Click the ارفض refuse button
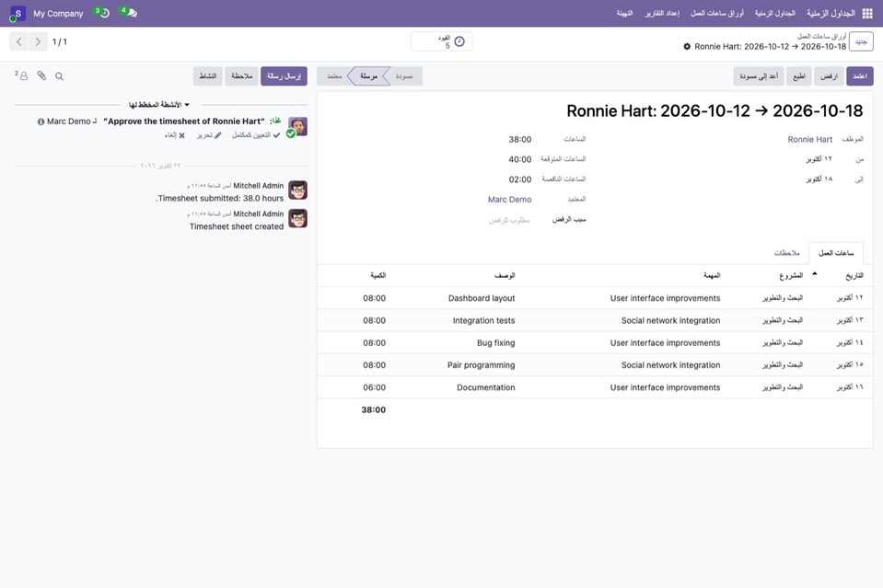 tap(829, 76)
